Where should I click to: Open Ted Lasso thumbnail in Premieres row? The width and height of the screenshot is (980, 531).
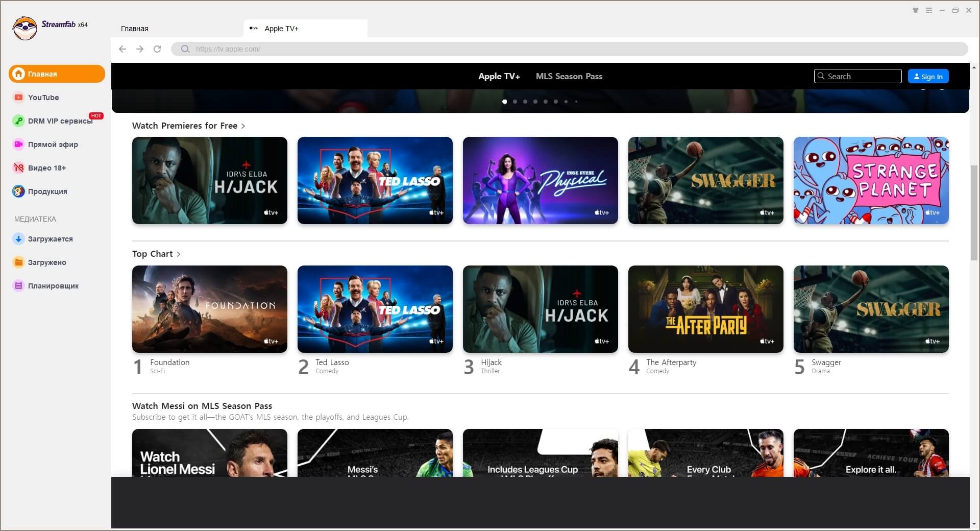click(375, 180)
